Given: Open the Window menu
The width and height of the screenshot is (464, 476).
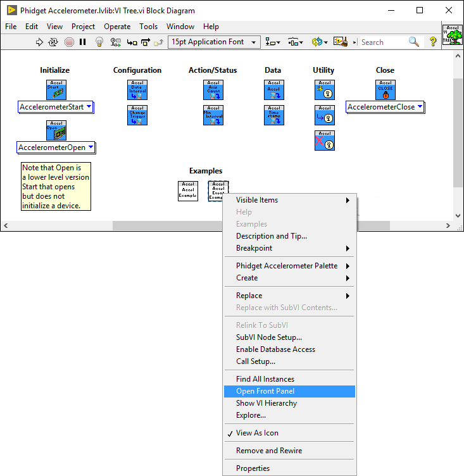Looking at the screenshot, I should click(x=180, y=27).
